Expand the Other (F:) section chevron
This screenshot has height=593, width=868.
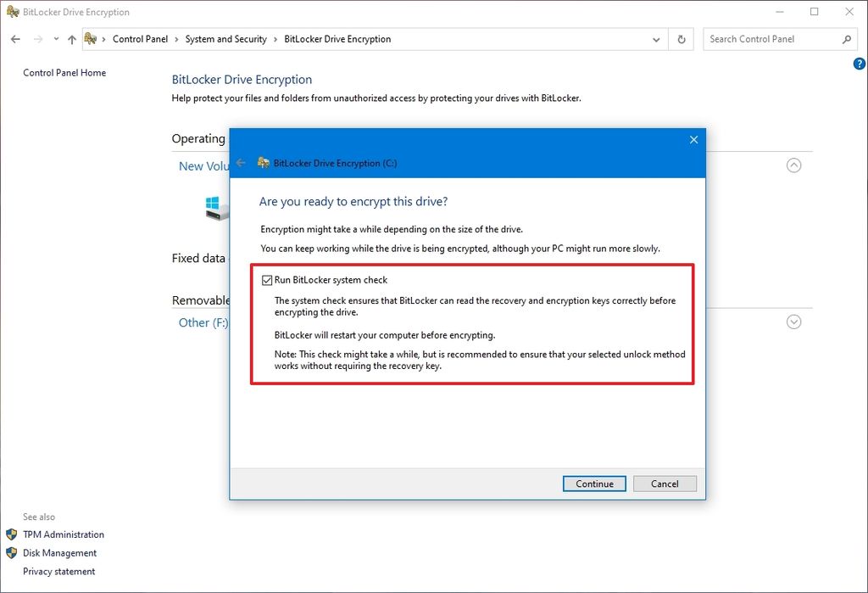tap(793, 322)
